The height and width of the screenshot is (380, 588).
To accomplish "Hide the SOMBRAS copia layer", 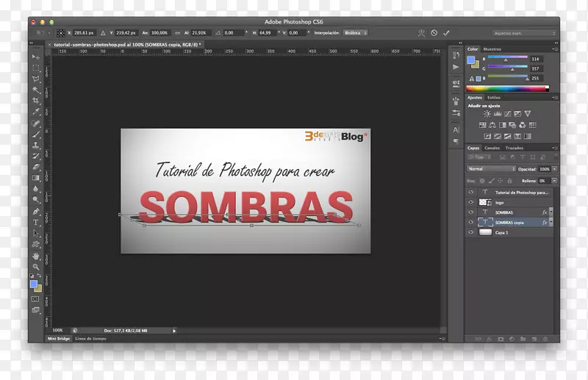I will click(x=471, y=222).
